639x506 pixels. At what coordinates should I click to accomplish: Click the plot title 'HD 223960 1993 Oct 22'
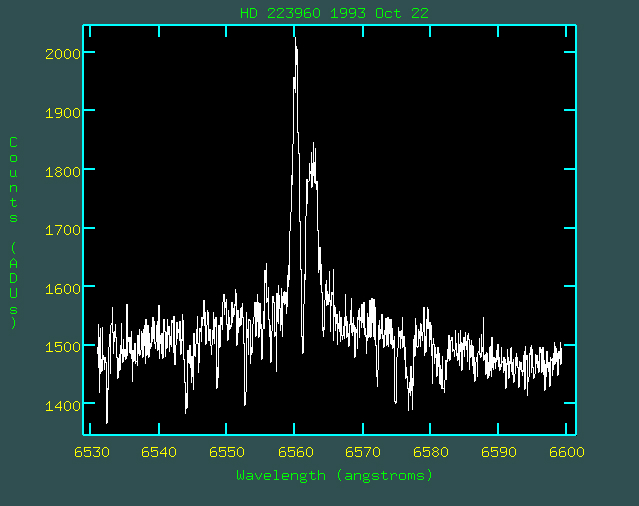334,13
